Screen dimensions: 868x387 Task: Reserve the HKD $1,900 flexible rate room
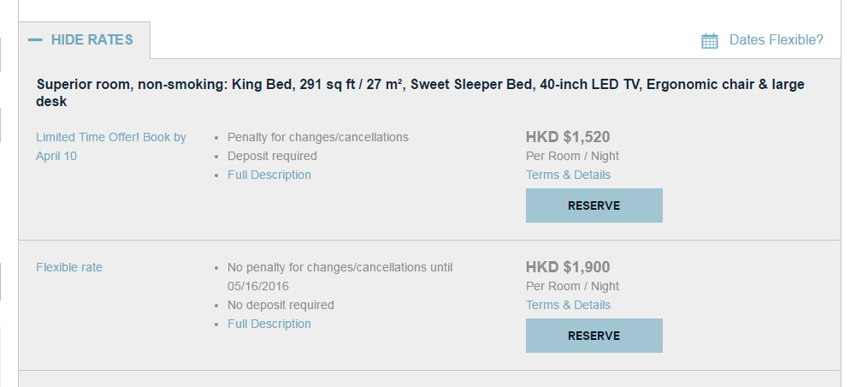(594, 336)
